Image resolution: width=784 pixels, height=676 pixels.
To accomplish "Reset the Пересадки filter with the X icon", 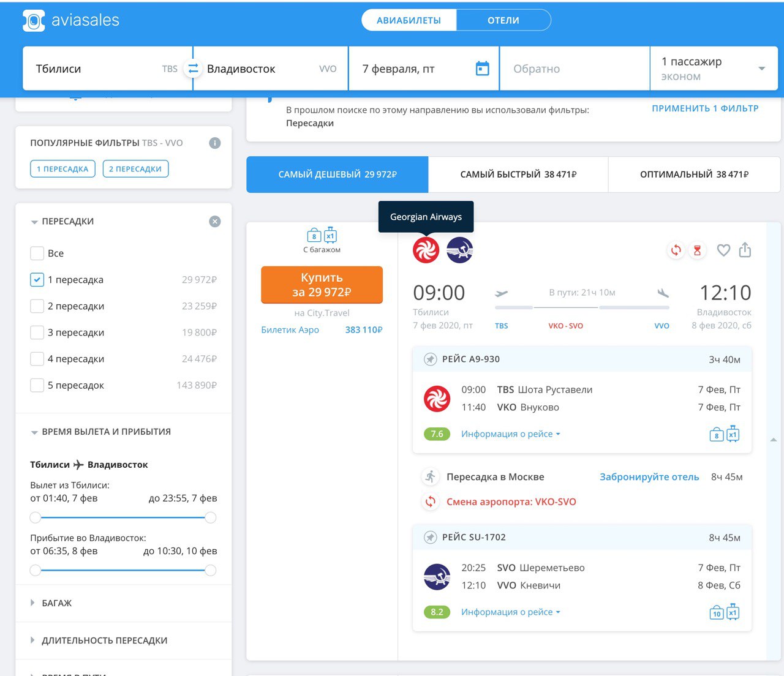I will [x=215, y=222].
